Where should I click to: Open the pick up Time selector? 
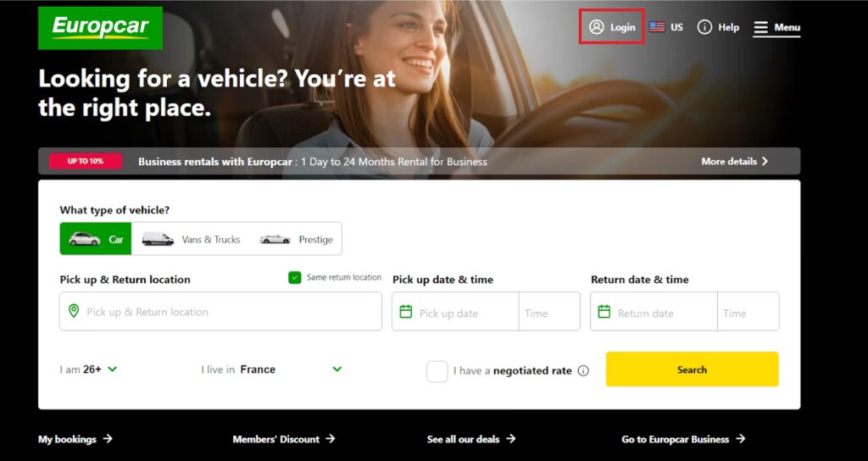pyautogui.click(x=549, y=312)
